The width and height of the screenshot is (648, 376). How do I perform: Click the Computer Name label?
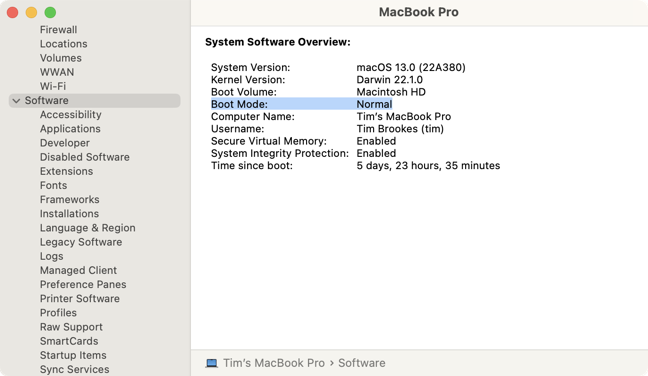coord(253,117)
